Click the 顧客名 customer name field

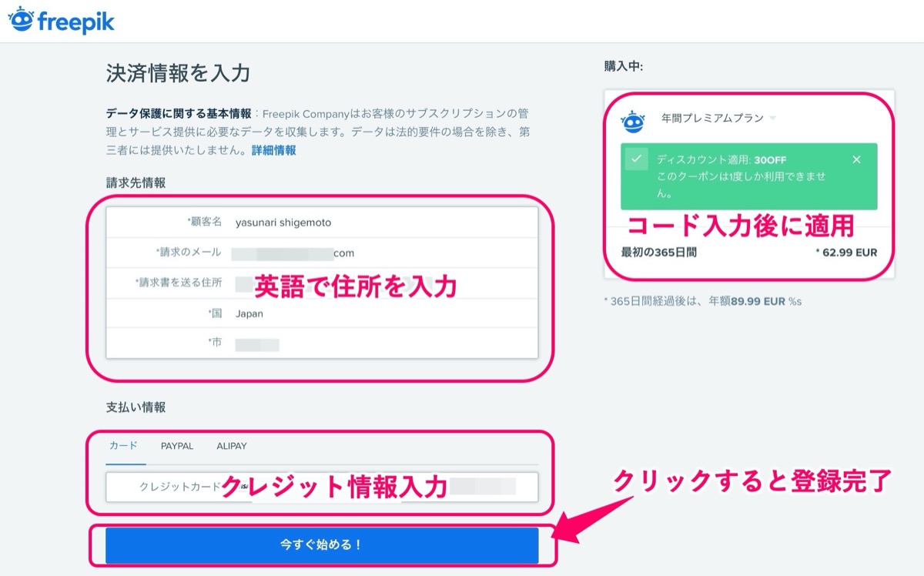coord(322,222)
